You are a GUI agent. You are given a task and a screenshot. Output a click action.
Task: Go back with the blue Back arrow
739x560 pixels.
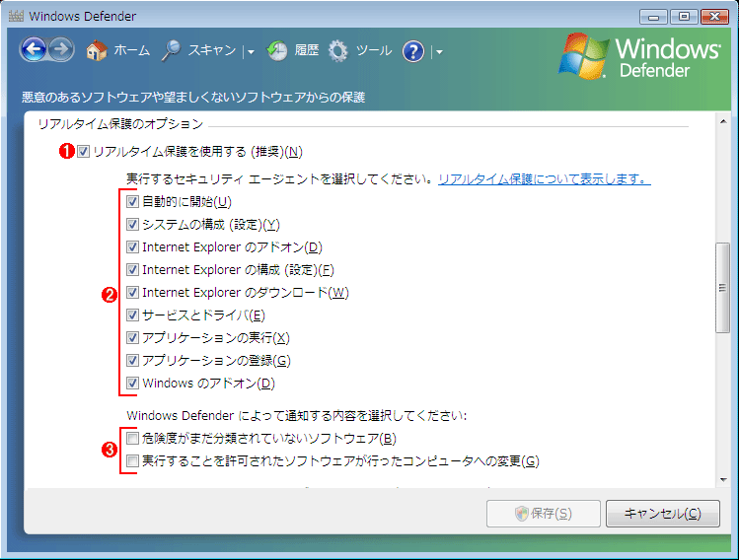pyautogui.click(x=33, y=49)
